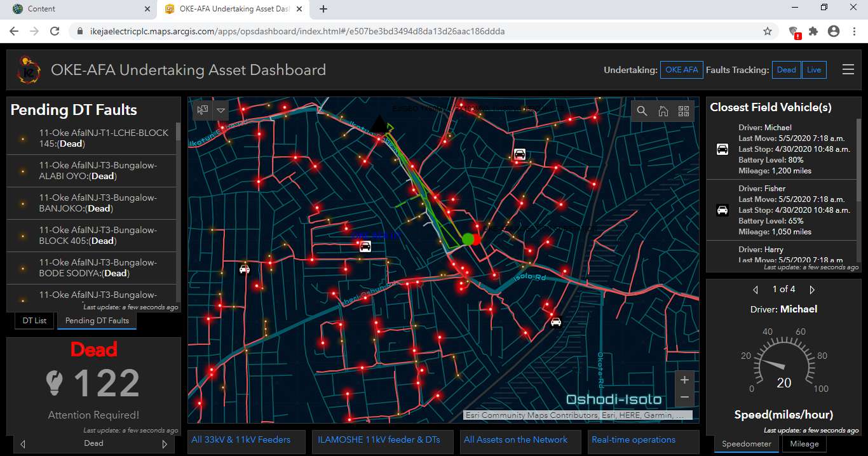
Task: Open the map search tool
Action: pyautogui.click(x=642, y=111)
